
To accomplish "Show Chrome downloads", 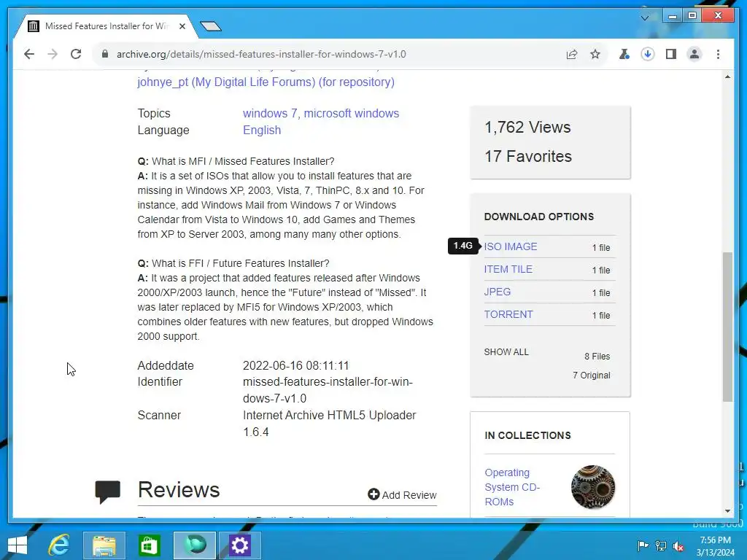I will [x=648, y=54].
